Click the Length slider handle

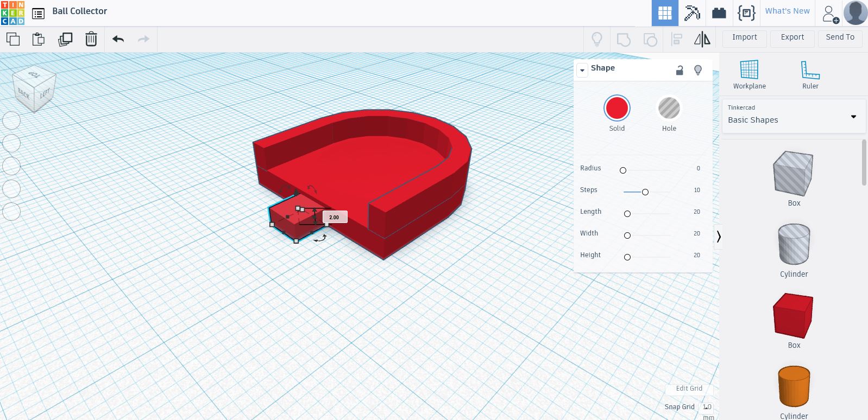(627, 214)
